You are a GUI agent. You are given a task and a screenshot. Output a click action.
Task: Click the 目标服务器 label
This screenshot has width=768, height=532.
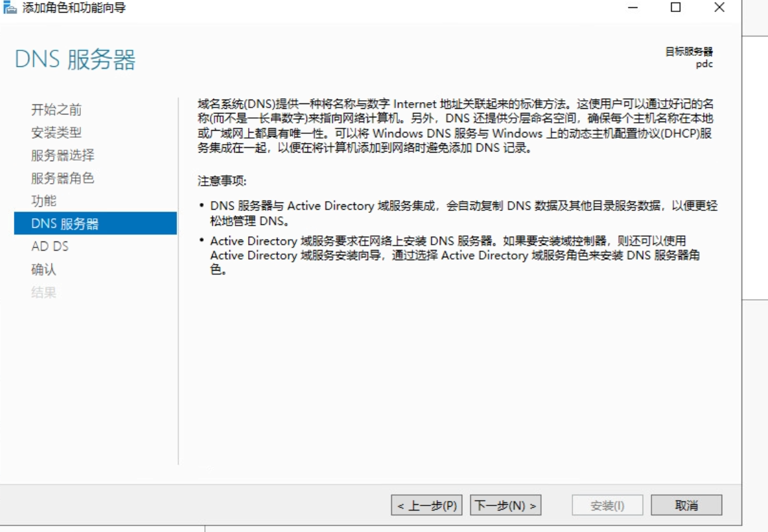click(688, 52)
